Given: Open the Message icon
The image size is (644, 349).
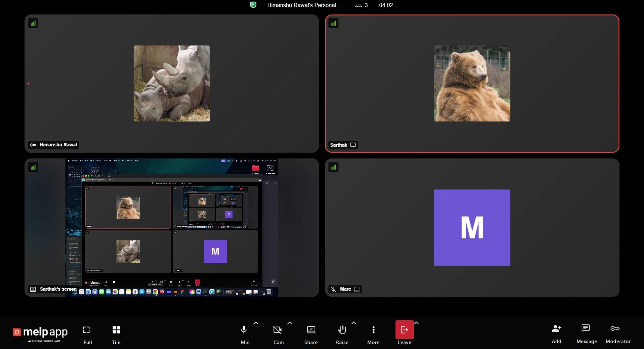Looking at the screenshot, I should pyautogui.click(x=586, y=329).
